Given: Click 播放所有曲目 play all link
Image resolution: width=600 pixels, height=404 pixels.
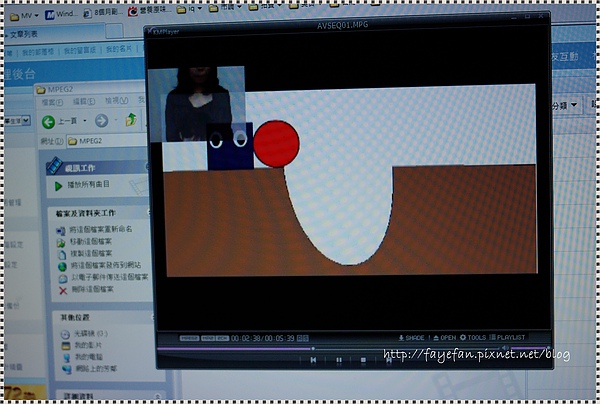Looking at the screenshot, I should [88, 184].
